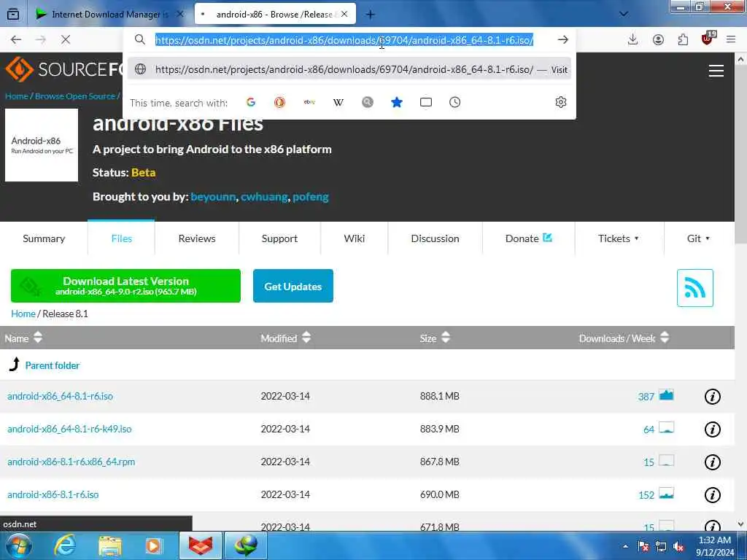
Task: Search this time with Google
Action: click(251, 102)
